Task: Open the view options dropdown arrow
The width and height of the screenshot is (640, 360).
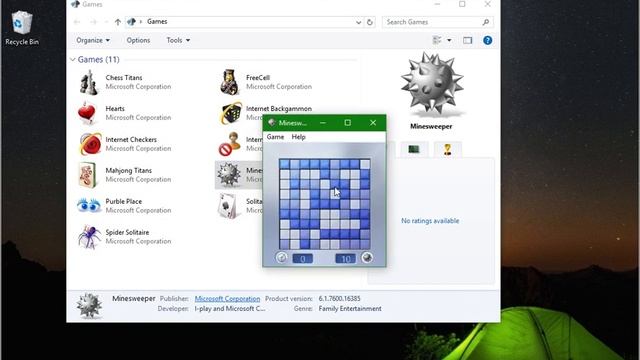Action: tap(449, 40)
